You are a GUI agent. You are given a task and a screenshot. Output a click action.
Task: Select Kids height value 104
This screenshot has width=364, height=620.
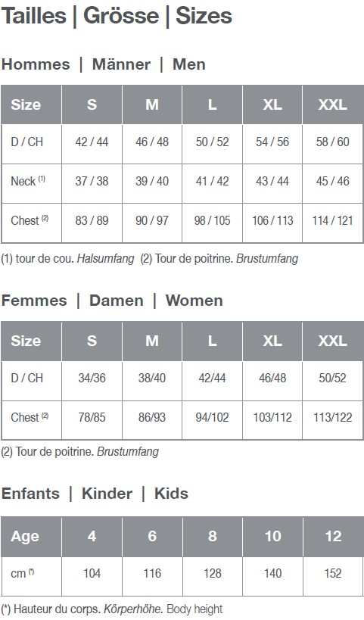[92, 573]
